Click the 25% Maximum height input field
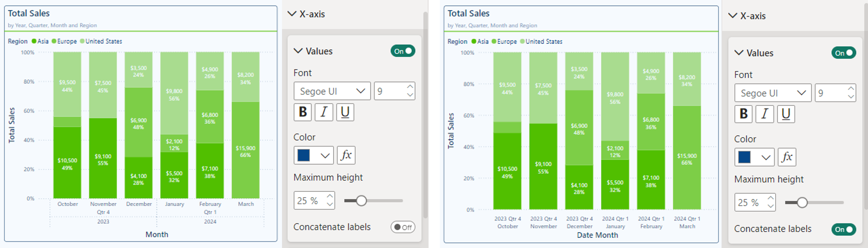 311,201
